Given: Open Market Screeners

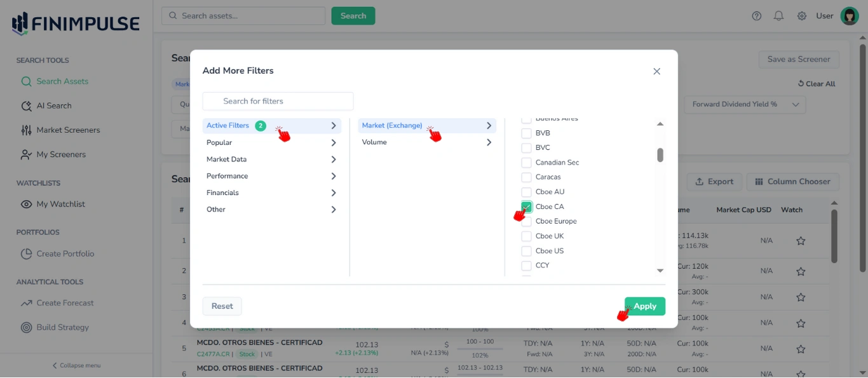Looking at the screenshot, I should pyautogui.click(x=67, y=130).
